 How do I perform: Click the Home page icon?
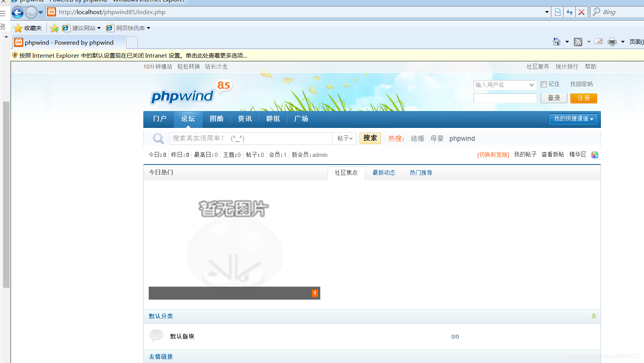tap(557, 42)
